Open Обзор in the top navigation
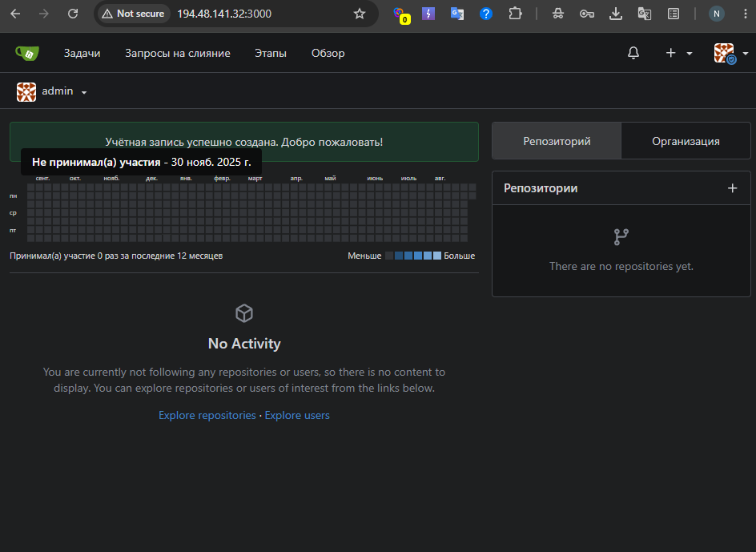The width and height of the screenshot is (756, 552). 328,53
